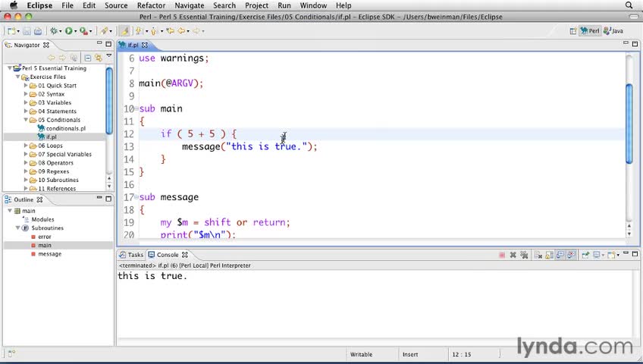Viewport: 643px width, 364px height.
Task: Select the Perl perspective button
Action: [590, 31]
